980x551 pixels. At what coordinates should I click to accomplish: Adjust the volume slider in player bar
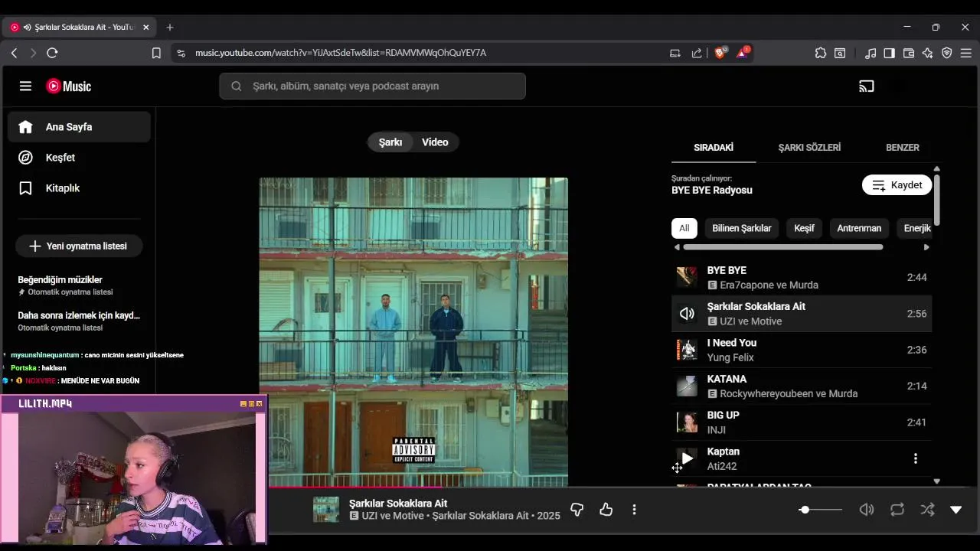pos(819,510)
